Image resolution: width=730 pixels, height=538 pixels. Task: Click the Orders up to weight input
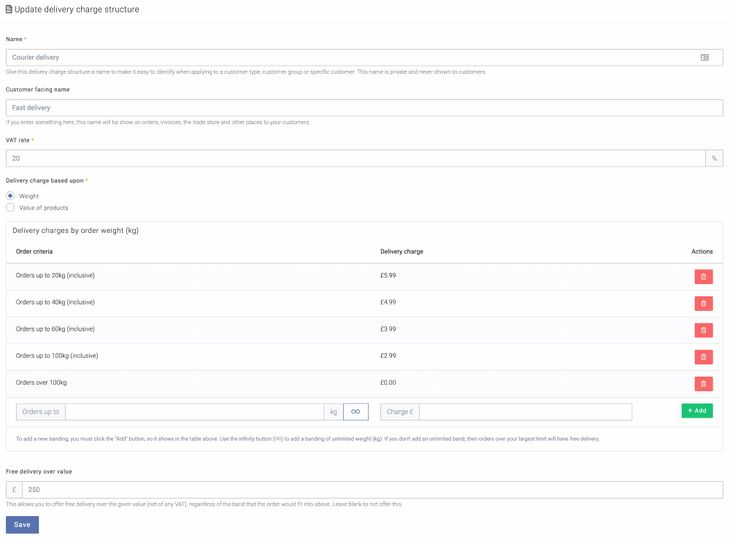(194, 411)
